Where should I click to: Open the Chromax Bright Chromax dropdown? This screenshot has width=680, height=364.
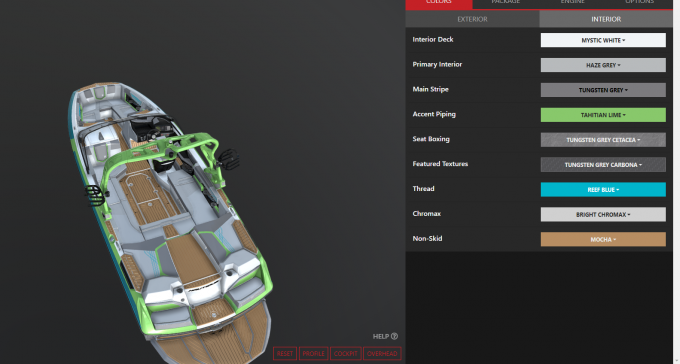tap(603, 214)
